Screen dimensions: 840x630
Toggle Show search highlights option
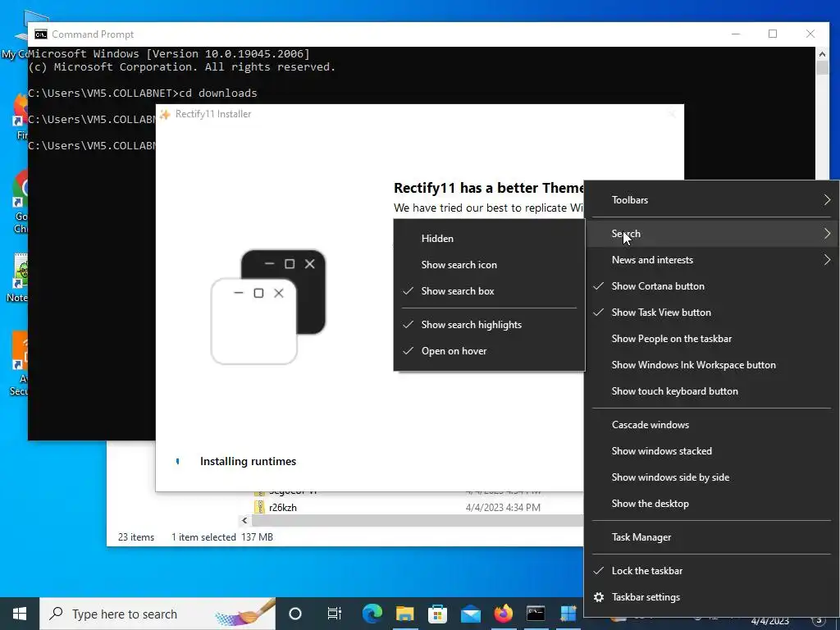click(x=489, y=325)
